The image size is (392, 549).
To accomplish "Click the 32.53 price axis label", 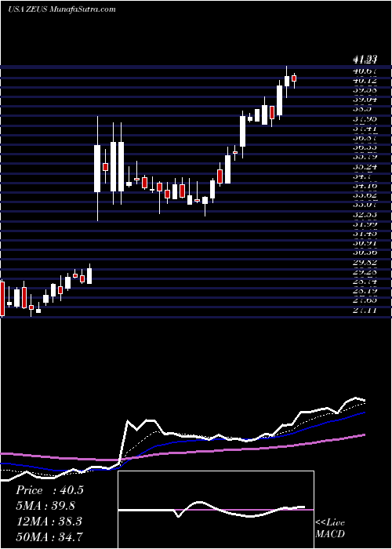I will coord(365,215).
